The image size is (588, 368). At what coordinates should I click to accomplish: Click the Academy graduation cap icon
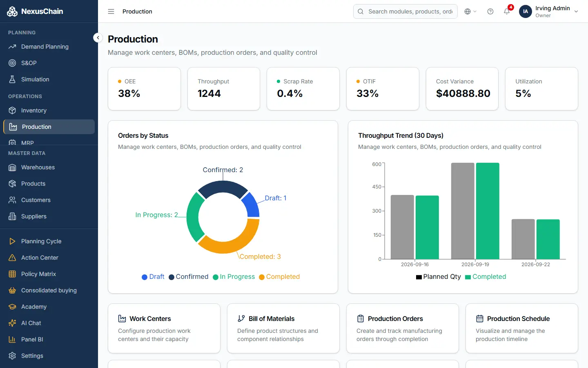pos(12,307)
